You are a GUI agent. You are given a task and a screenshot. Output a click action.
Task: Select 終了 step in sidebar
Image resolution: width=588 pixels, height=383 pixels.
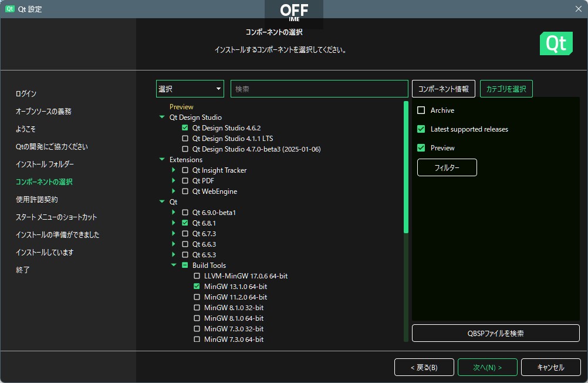click(22, 270)
